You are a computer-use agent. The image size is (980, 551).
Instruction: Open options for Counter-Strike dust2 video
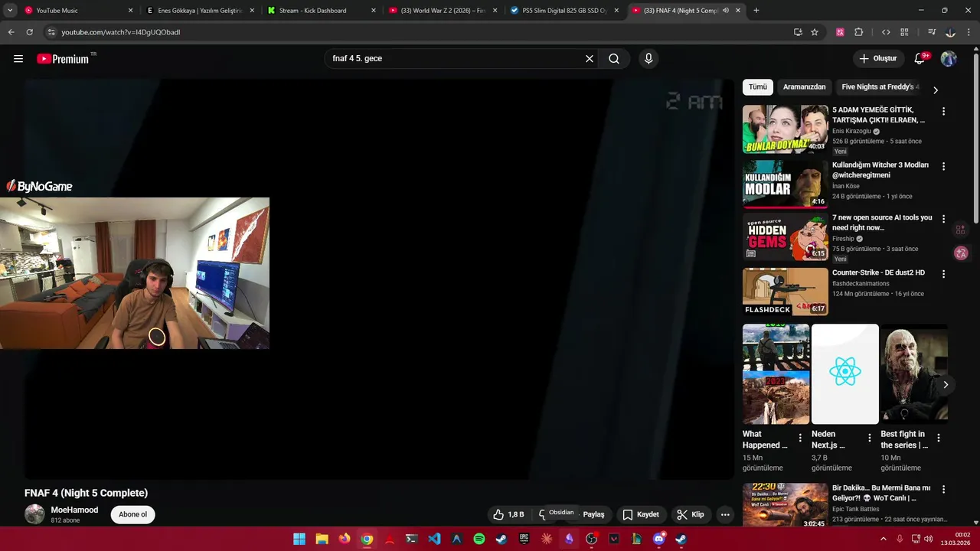[x=943, y=274]
